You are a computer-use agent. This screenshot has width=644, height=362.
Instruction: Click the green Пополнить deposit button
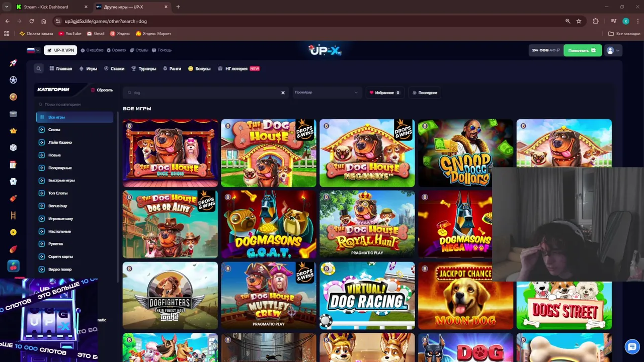tap(582, 50)
